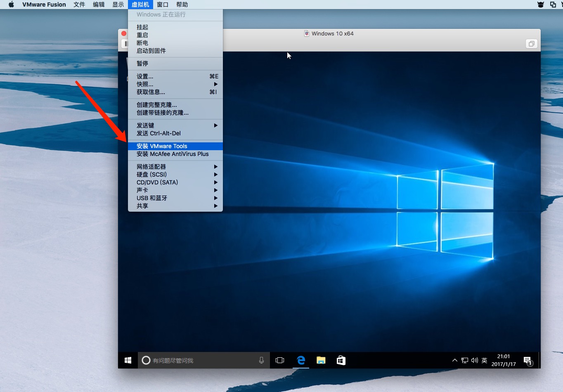Activate the Cortana microphone
Screen dimensions: 563x392
pyautogui.click(x=261, y=360)
